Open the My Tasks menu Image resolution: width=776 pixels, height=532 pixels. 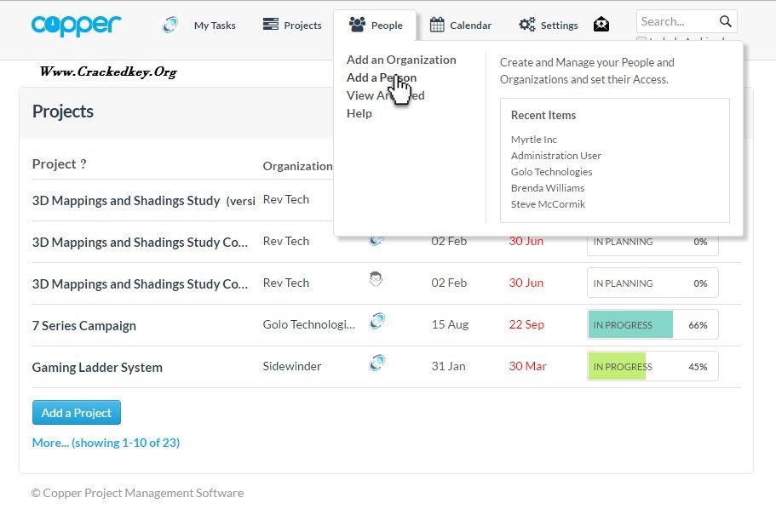coord(215,26)
